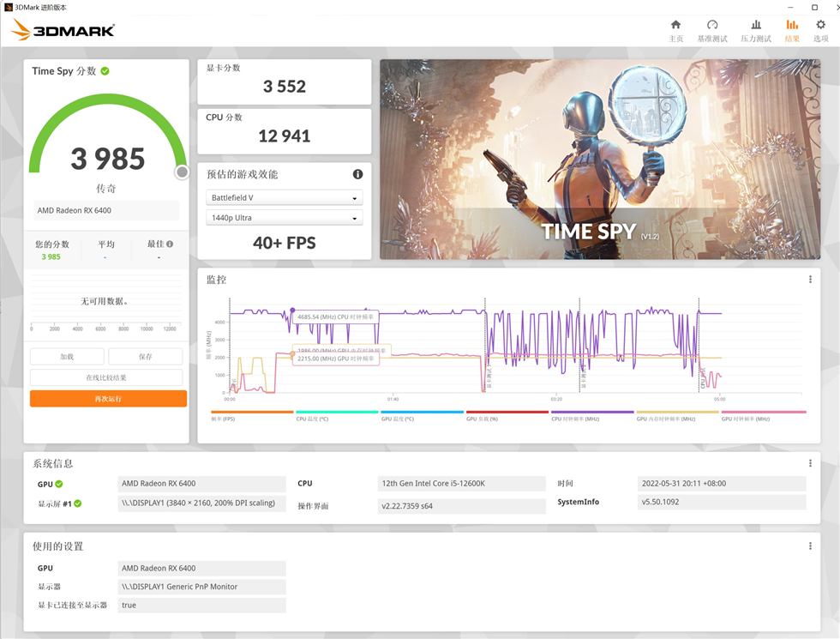This screenshot has height=639, width=840.
Task: Toggle the pink GPU clock legend swatch
Action: pos(764,413)
